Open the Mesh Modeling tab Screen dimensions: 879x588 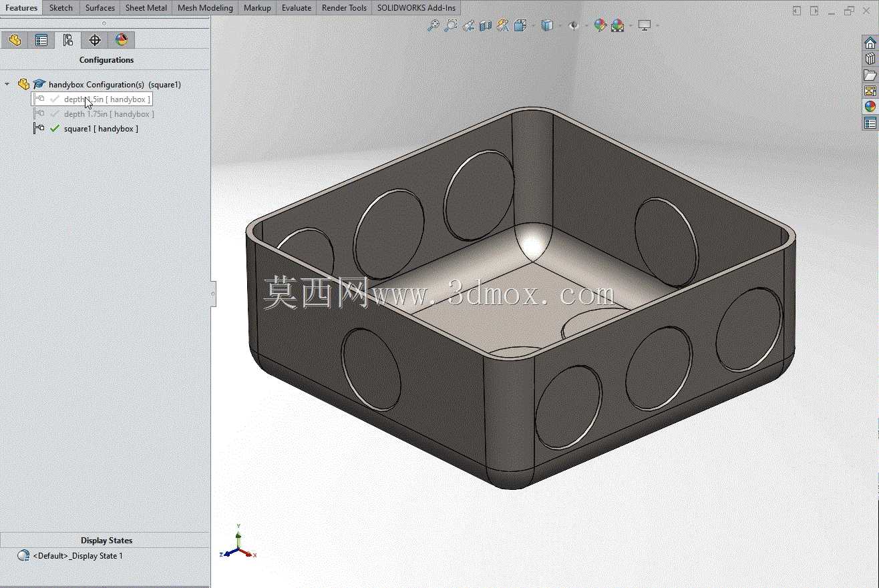pos(205,8)
